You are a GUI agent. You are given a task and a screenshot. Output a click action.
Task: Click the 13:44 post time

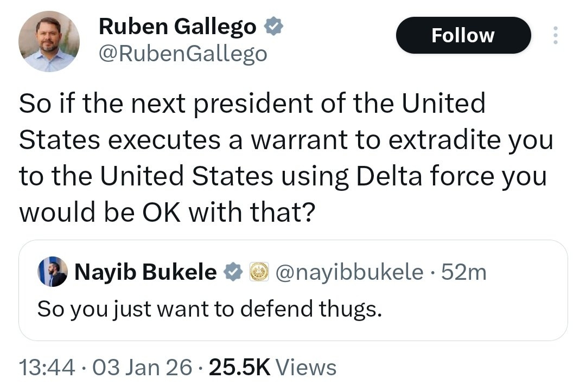[46, 367]
